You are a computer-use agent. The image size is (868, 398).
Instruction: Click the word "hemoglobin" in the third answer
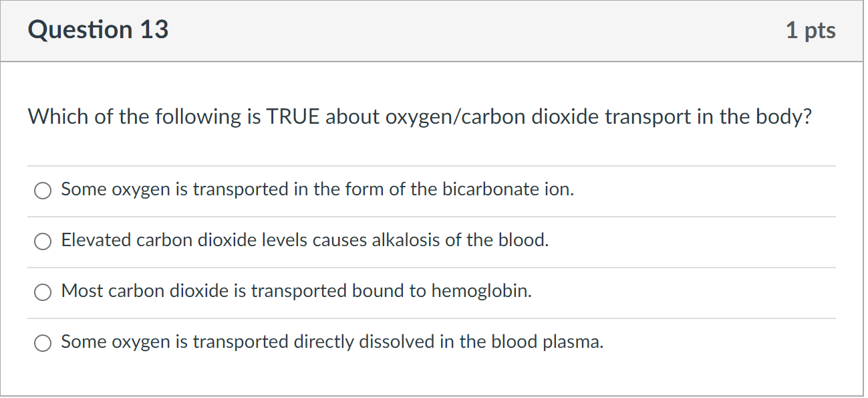pos(481,292)
